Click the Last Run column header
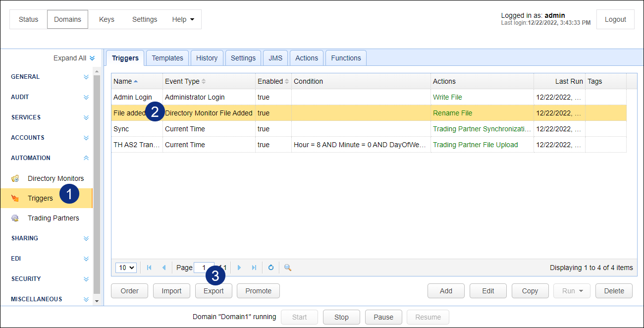This screenshot has width=644, height=328. coord(559,81)
